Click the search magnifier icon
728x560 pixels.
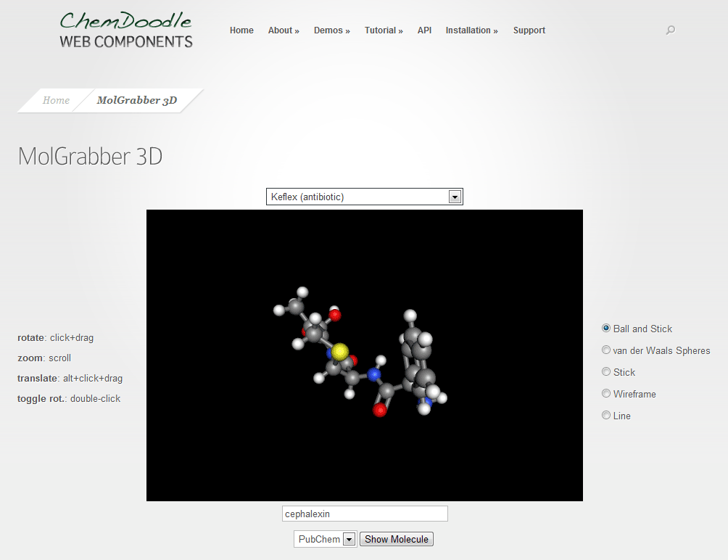pyautogui.click(x=671, y=30)
